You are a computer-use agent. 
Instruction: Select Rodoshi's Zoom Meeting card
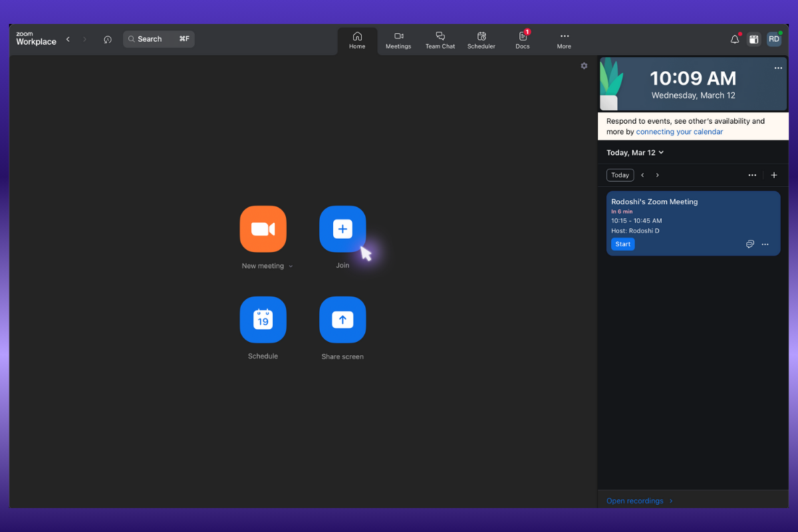click(694, 223)
